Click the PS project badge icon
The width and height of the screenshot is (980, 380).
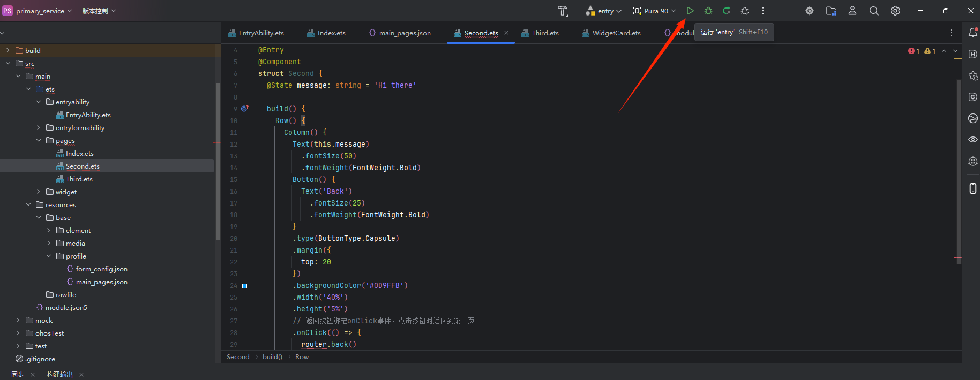pos(8,11)
